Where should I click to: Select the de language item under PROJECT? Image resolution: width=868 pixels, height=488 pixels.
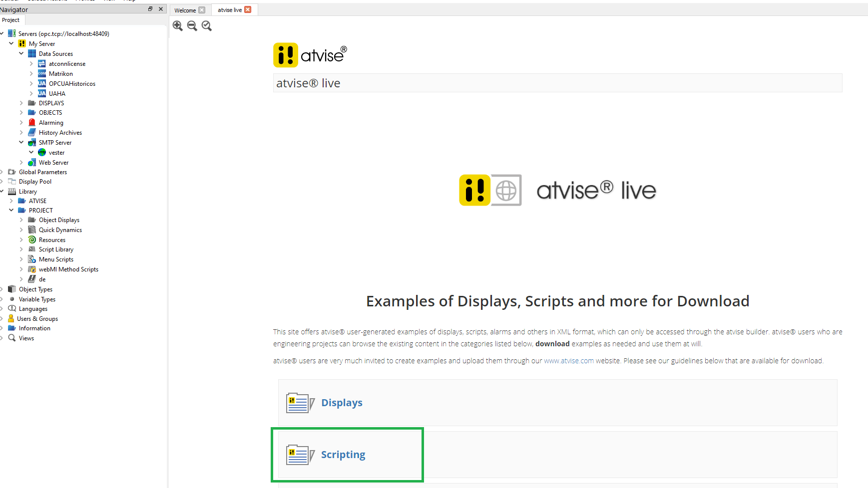42,279
